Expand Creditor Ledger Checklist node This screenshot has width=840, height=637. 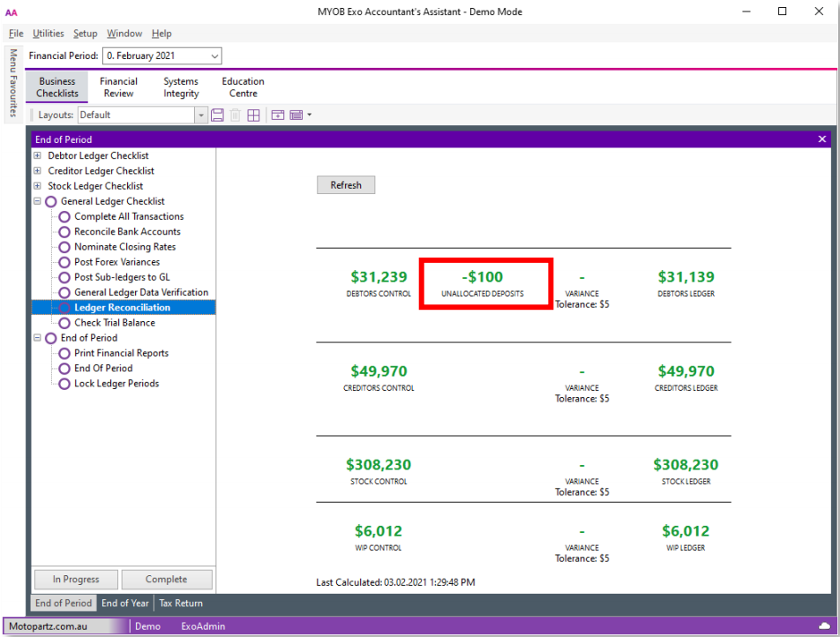(x=37, y=171)
